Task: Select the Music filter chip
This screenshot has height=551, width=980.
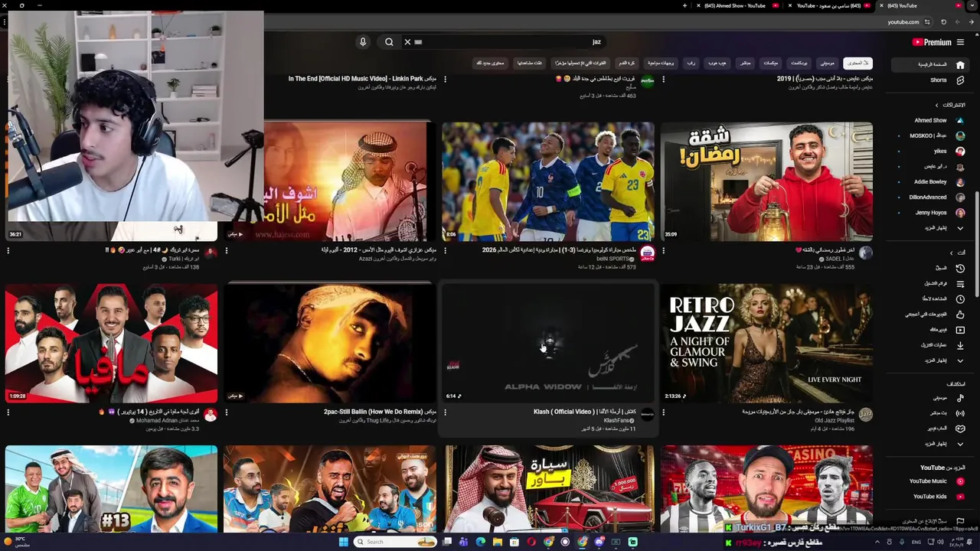Action: [827, 63]
